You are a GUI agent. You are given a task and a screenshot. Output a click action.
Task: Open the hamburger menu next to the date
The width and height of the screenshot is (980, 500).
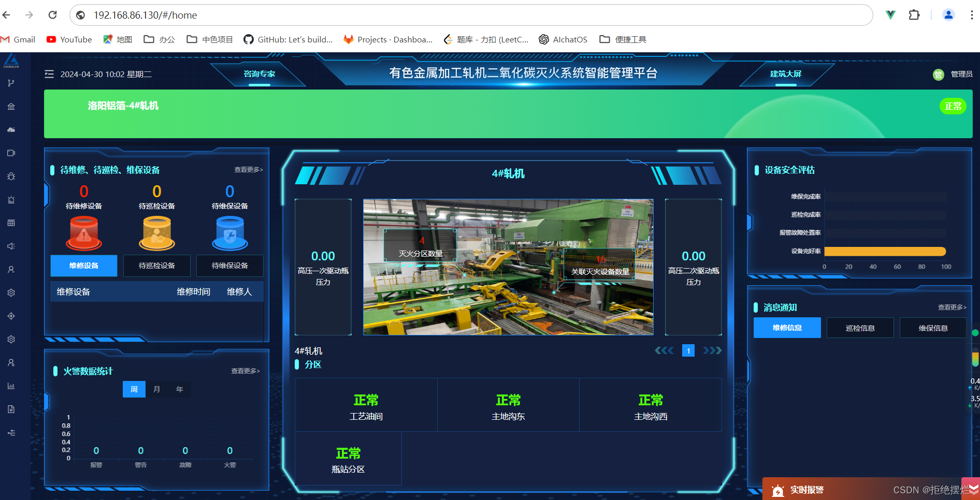coord(49,73)
